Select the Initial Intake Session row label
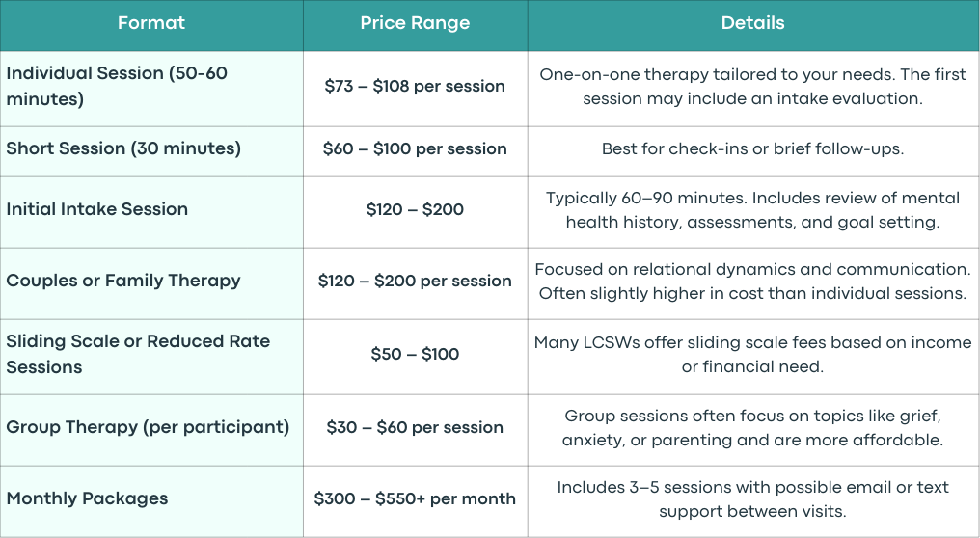The height and width of the screenshot is (538, 980). coord(96,209)
